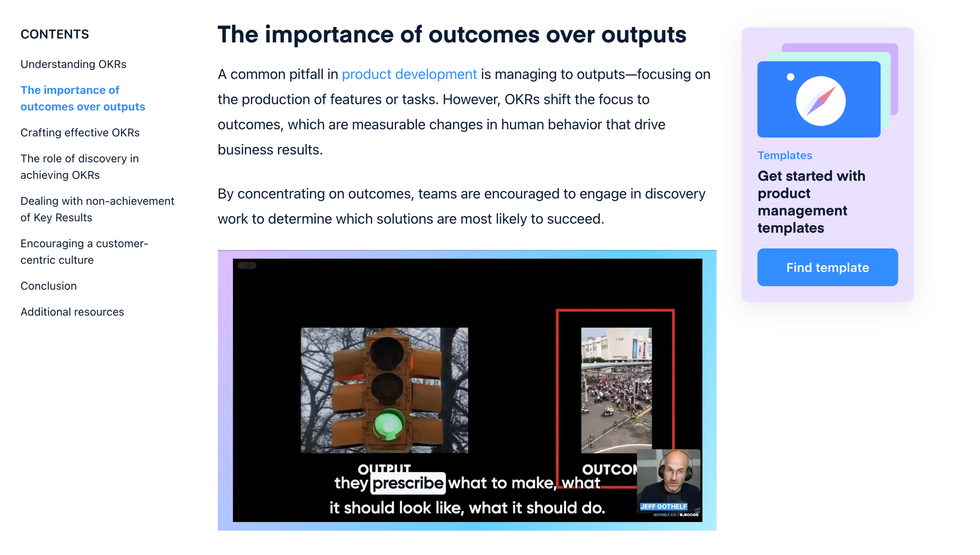Image resolution: width=980 pixels, height=555 pixels.
Task: Navigate to 'Dealing with non-achievement of Key Results'
Action: 97,208
